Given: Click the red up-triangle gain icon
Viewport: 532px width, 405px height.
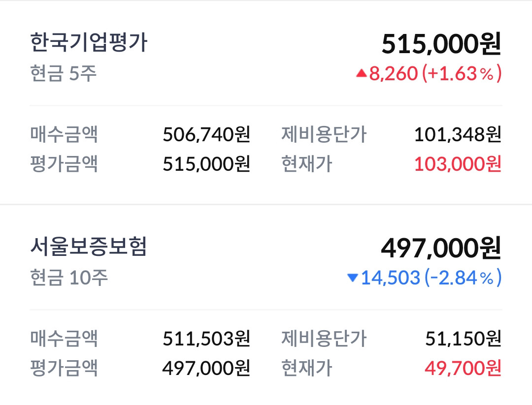Looking at the screenshot, I should tap(361, 74).
